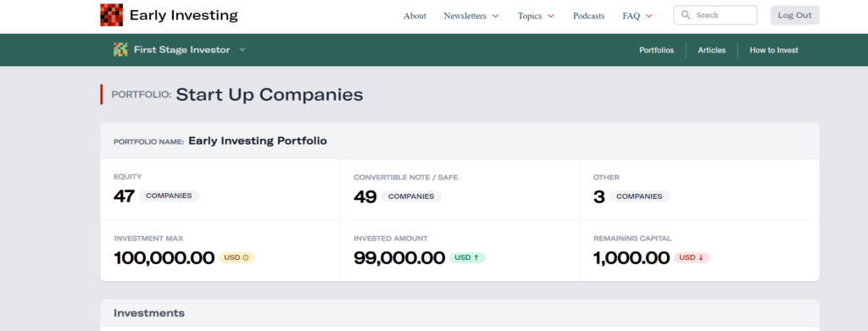Click the COMPANIES tag beside Other 3
868x331 pixels.
point(639,196)
